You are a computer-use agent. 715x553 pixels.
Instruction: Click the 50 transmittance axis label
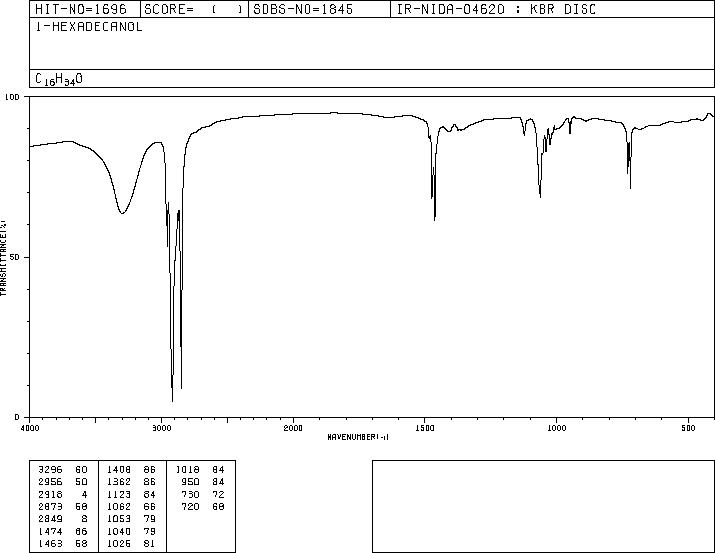[15, 257]
